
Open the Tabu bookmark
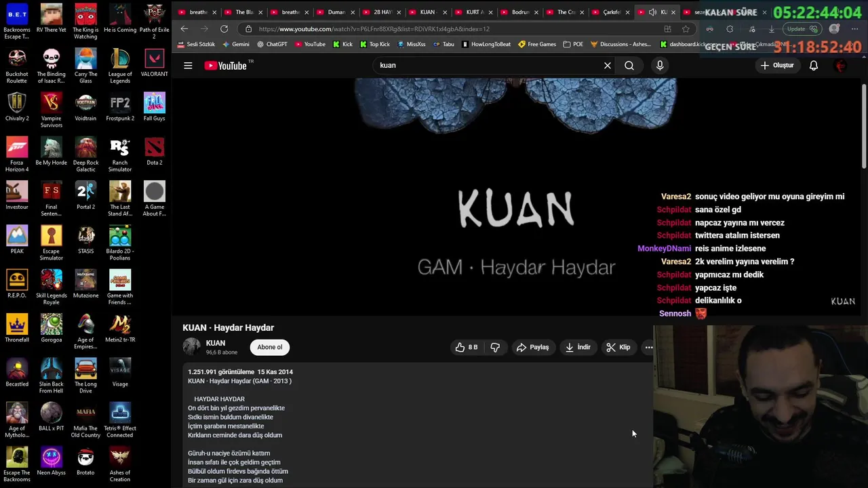click(443, 44)
